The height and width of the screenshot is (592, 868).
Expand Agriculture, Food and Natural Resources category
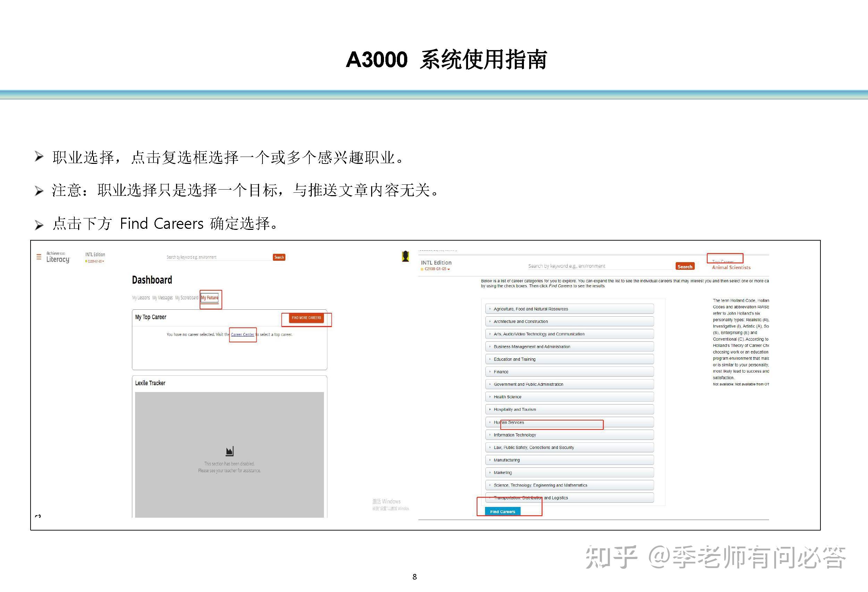click(490, 309)
